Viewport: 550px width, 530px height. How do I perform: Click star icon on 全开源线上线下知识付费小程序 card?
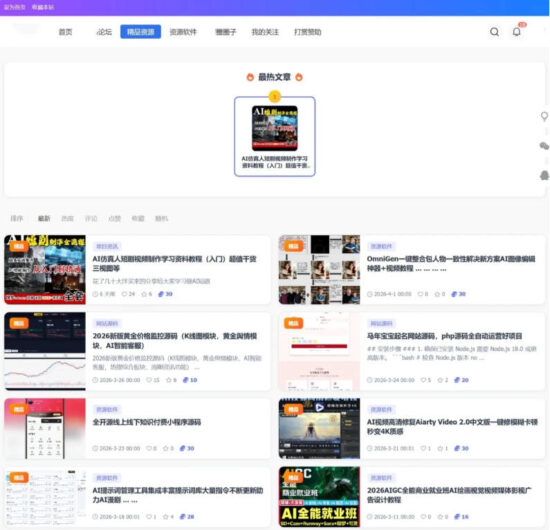pyautogui.click(x=166, y=448)
